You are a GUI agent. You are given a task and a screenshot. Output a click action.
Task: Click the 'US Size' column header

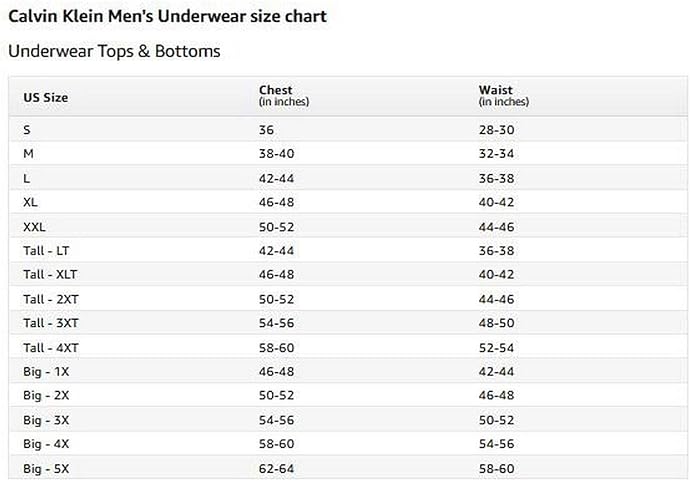tap(45, 97)
